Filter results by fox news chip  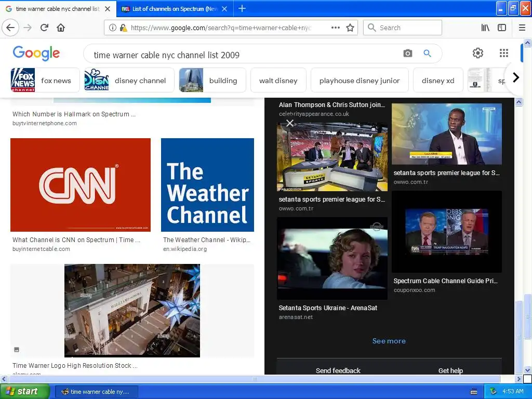point(45,81)
